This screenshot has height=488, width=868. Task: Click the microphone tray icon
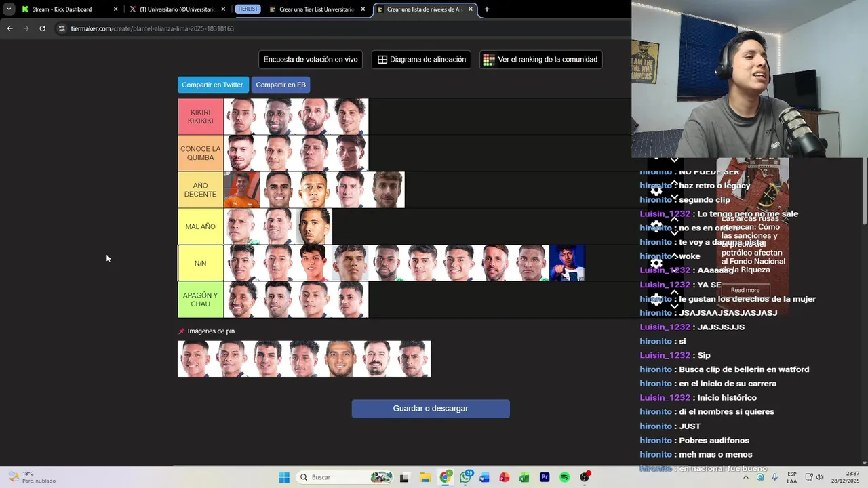point(774,477)
